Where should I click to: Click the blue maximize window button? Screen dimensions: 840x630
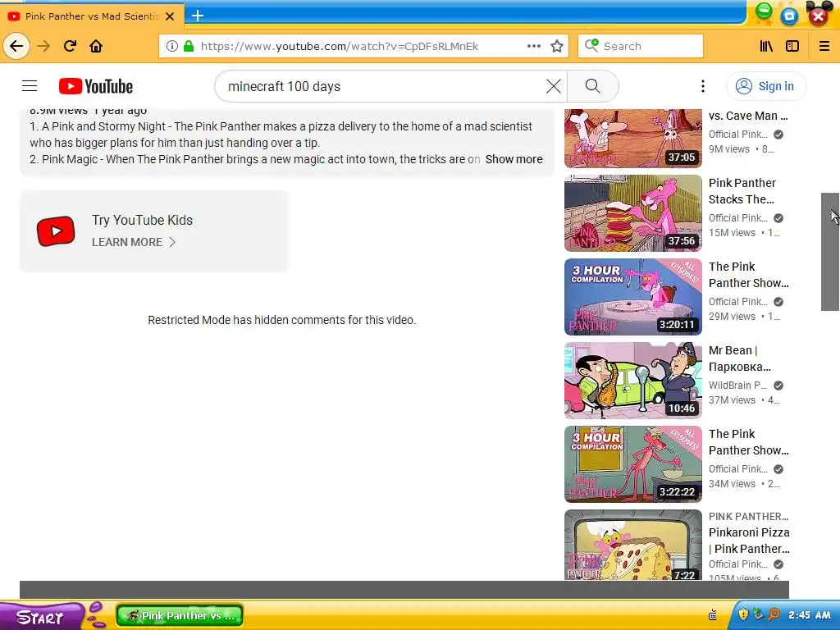coord(789,16)
